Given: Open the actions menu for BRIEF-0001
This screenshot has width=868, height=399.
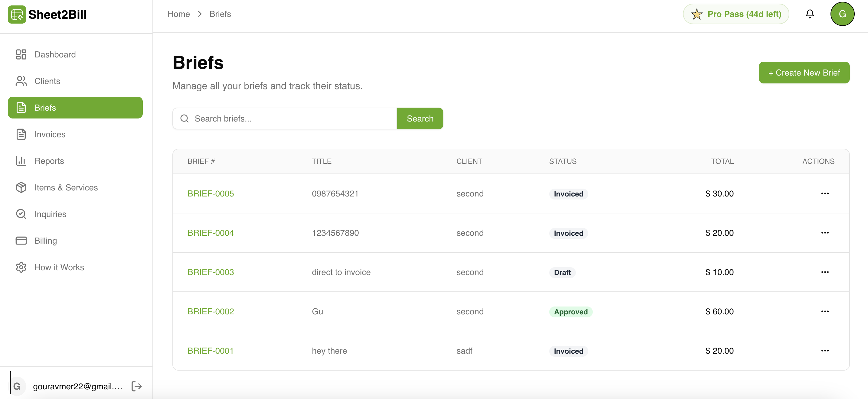Looking at the screenshot, I should pos(825,351).
